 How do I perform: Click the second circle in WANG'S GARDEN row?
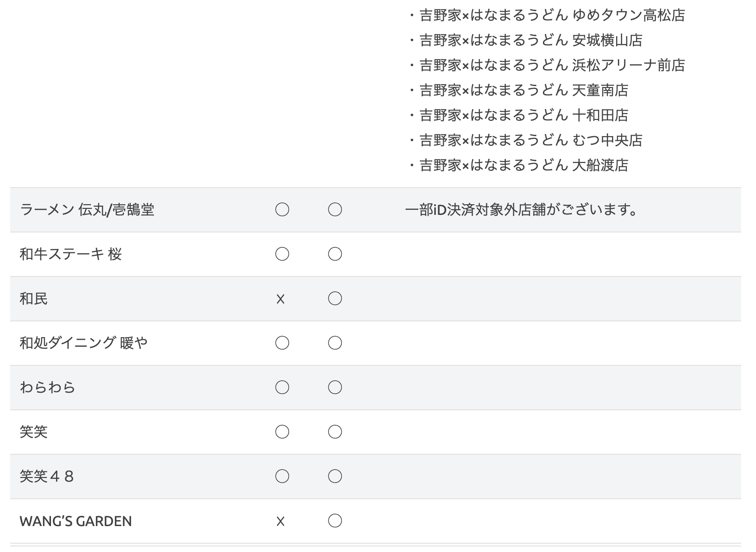tap(335, 521)
